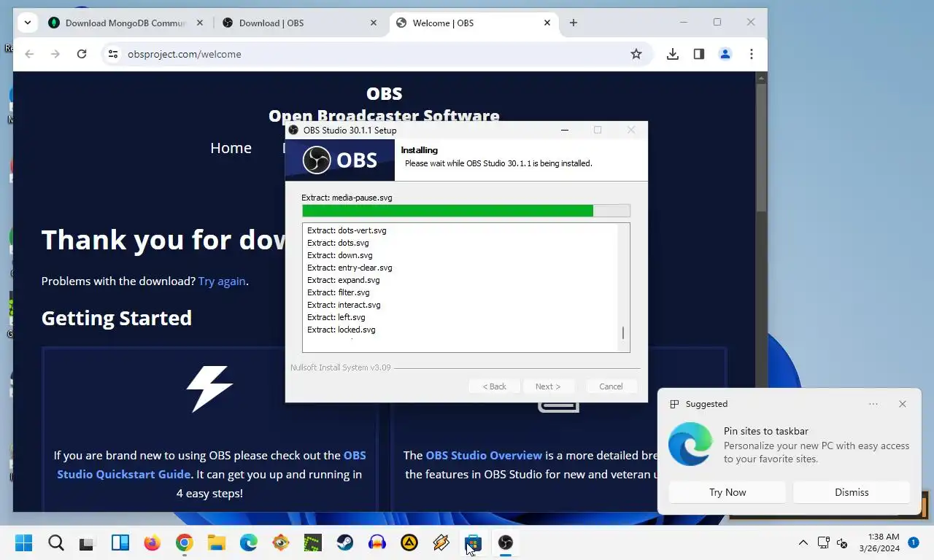Show hidden system tray icons
934x560 pixels.
click(x=803, y=542)
